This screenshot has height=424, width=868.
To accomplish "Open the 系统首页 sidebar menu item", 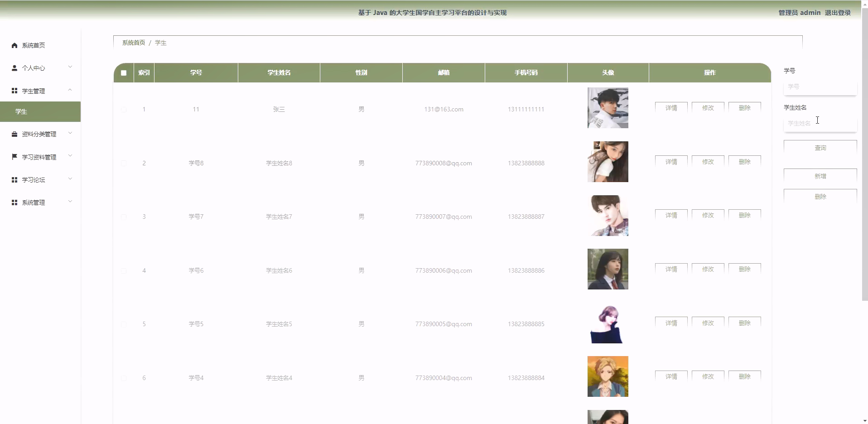I will (40, 45).
